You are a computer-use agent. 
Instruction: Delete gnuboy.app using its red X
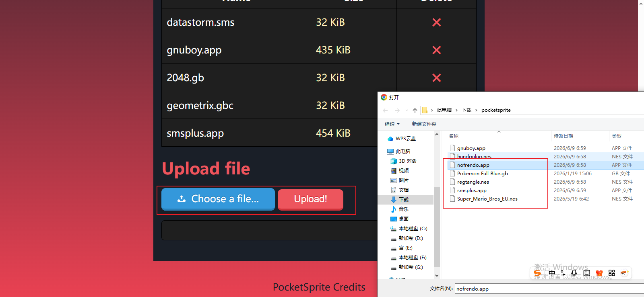(436, 50)
